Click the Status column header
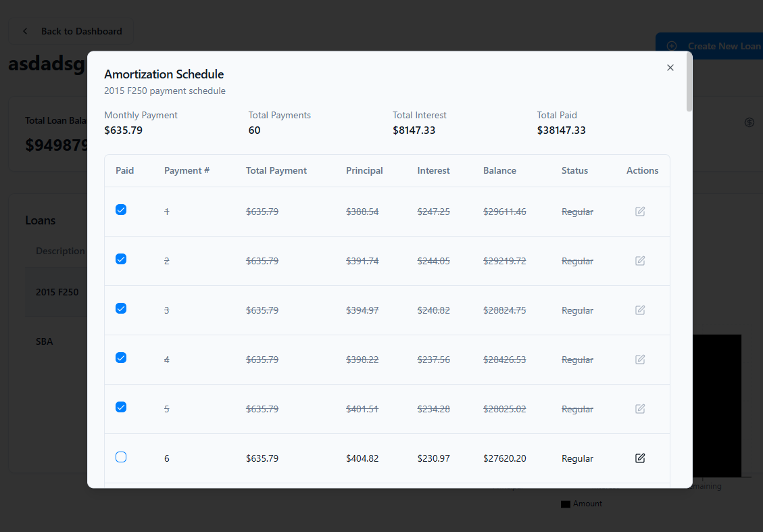The width and height of the screenshot is (763, 532). [x=574, y=171]
